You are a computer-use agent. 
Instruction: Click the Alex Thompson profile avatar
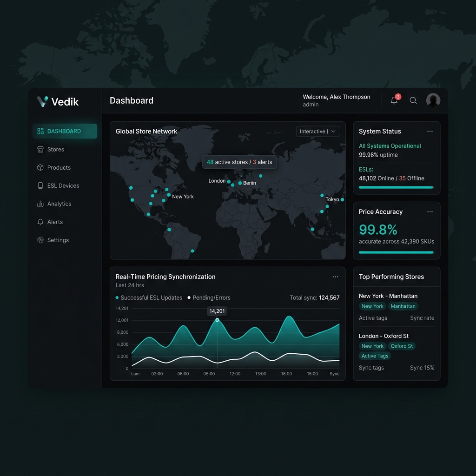(x=433, y=100)
